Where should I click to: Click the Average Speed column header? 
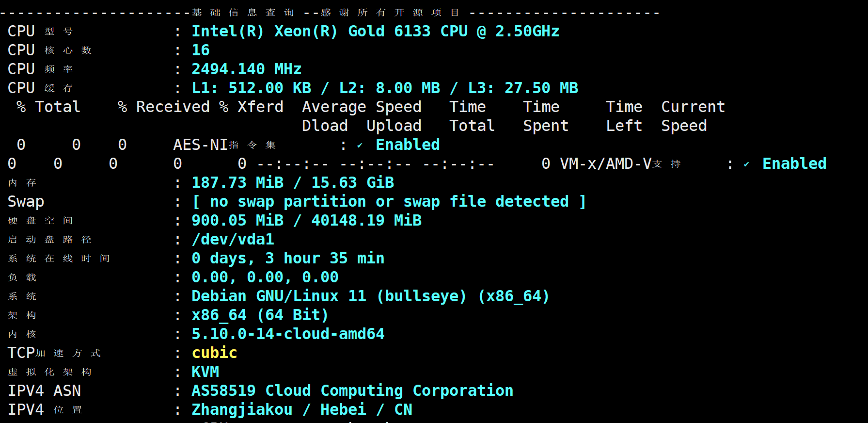coord(362,107)
